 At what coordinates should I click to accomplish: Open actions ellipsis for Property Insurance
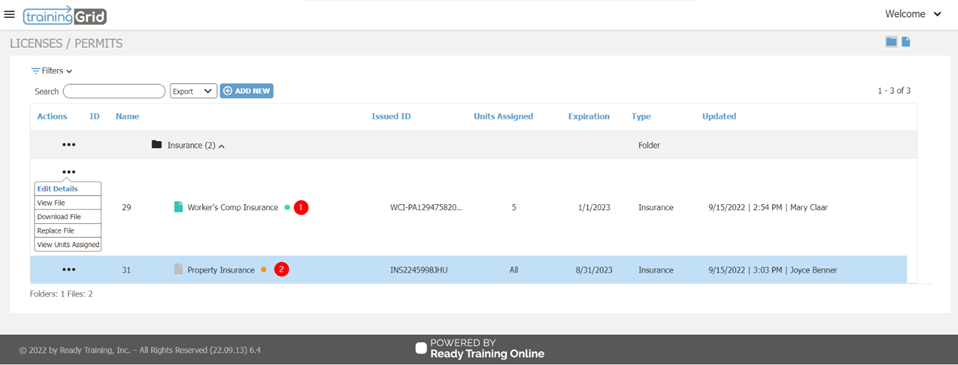(x=68, y=270)
